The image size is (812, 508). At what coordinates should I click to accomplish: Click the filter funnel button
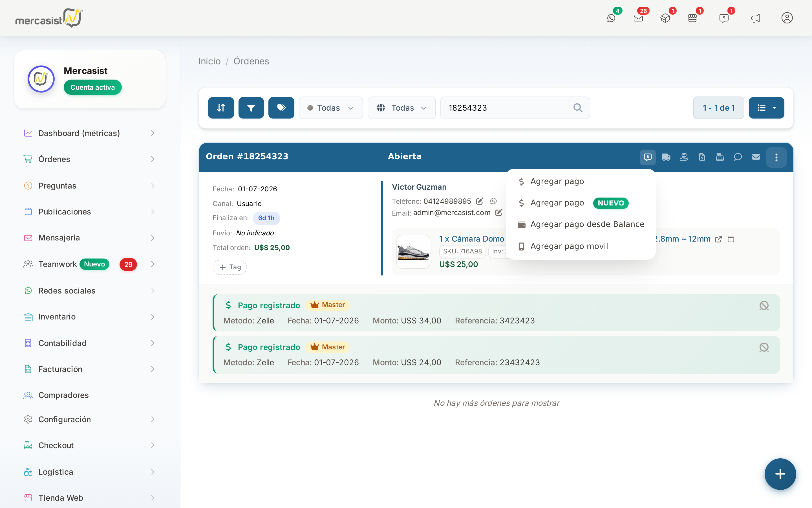[x=251, y=108]
